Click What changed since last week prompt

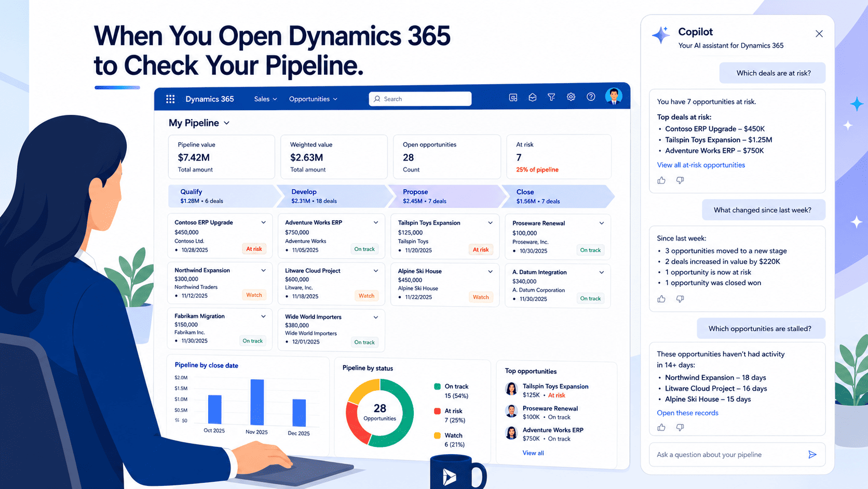pos(764,210)
